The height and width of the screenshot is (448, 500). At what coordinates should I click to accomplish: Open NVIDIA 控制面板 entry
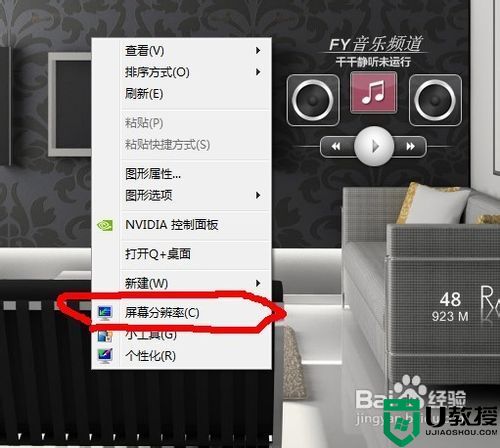(181, 225)
